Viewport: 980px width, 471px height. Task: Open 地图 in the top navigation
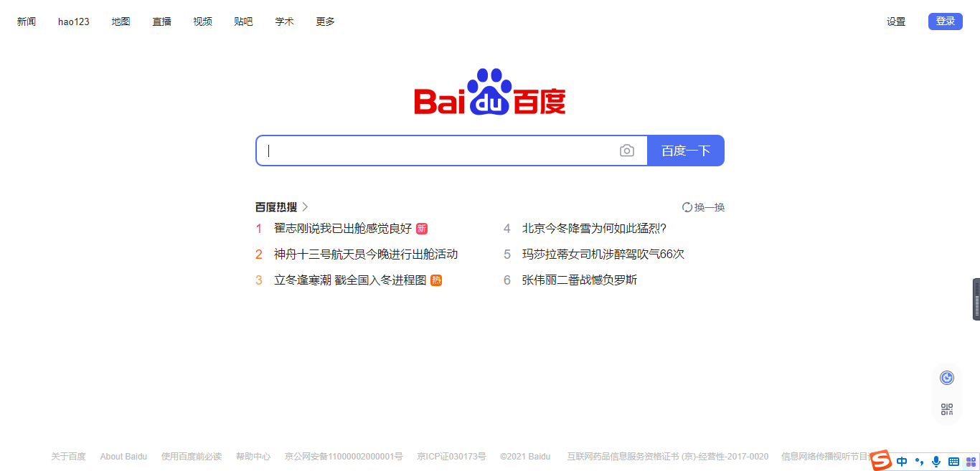click(121, 22)
